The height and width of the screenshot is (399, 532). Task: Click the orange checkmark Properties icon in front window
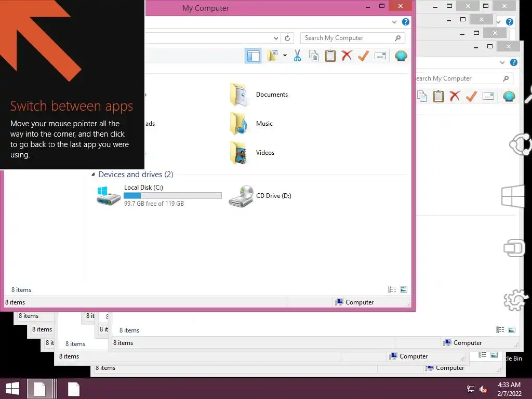363,56
